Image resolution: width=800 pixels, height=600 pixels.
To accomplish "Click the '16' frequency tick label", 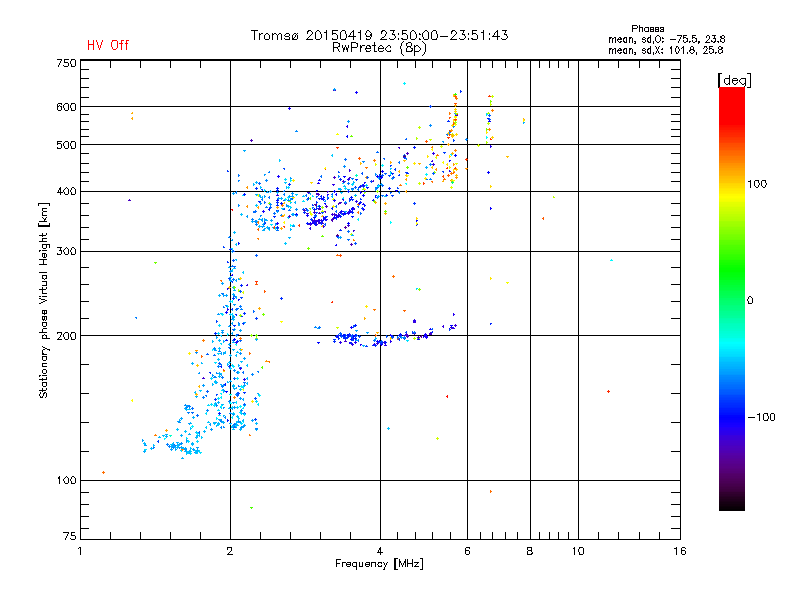I will point(680,551).
